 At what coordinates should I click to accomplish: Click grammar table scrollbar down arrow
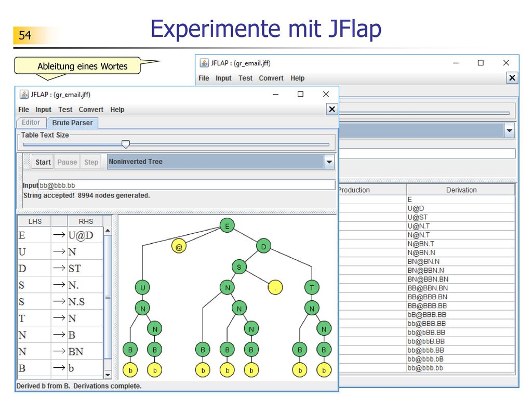[x=108, y=375]
